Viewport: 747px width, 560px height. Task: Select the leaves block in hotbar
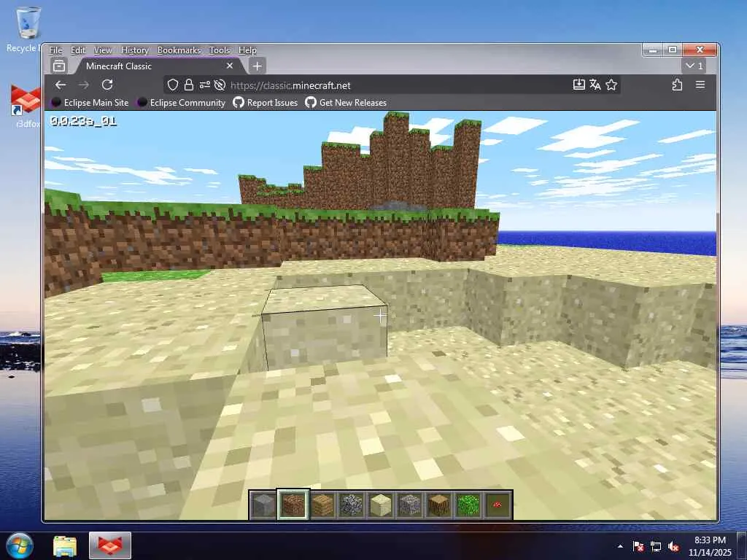[x=468, y=505]
